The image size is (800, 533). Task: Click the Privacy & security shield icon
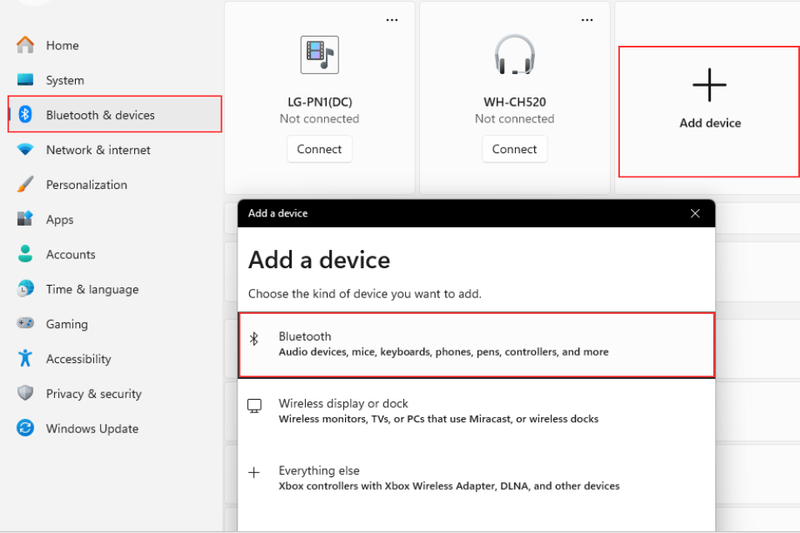(x=25, y=393)
